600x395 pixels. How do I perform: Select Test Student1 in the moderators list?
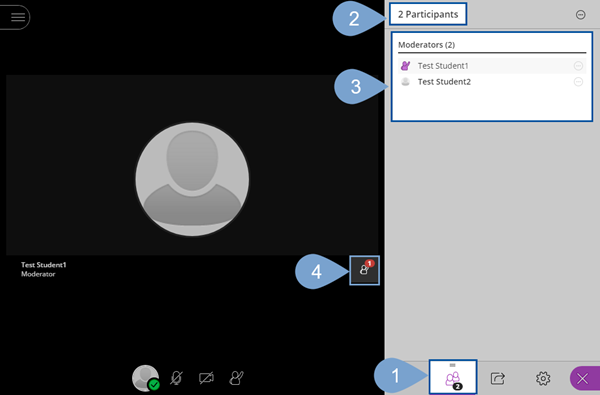pyautogui.click(x=492, y=66)
